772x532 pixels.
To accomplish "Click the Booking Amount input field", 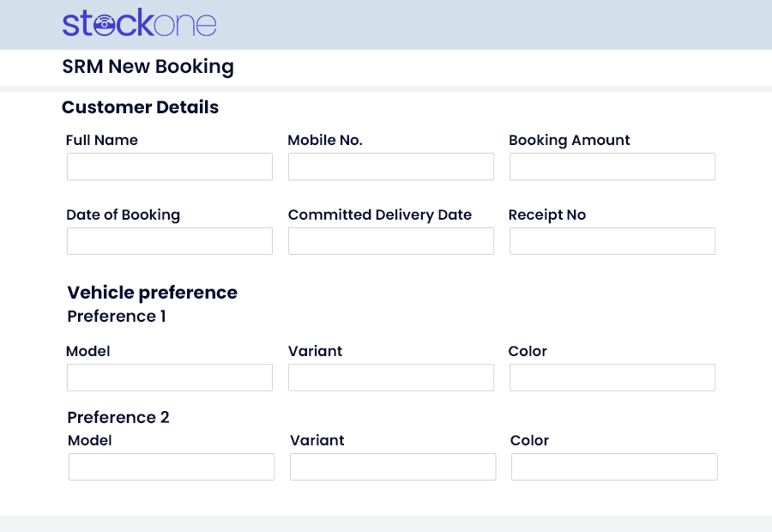I will coord(612,166).
